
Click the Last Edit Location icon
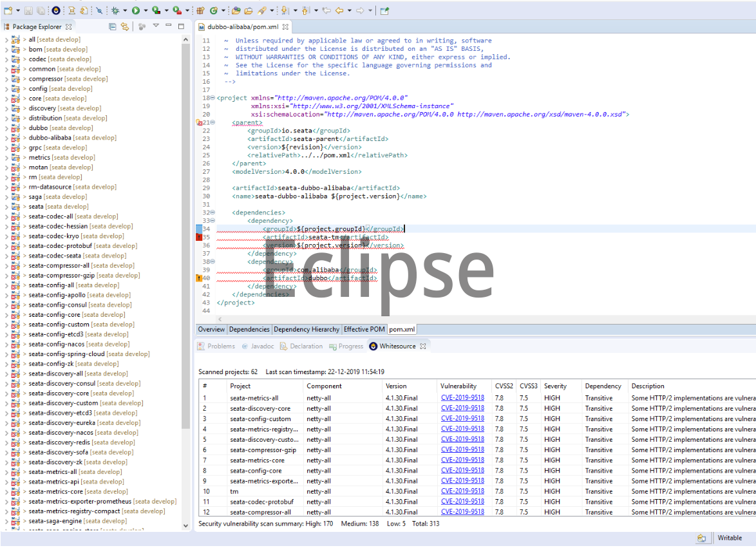326,10
